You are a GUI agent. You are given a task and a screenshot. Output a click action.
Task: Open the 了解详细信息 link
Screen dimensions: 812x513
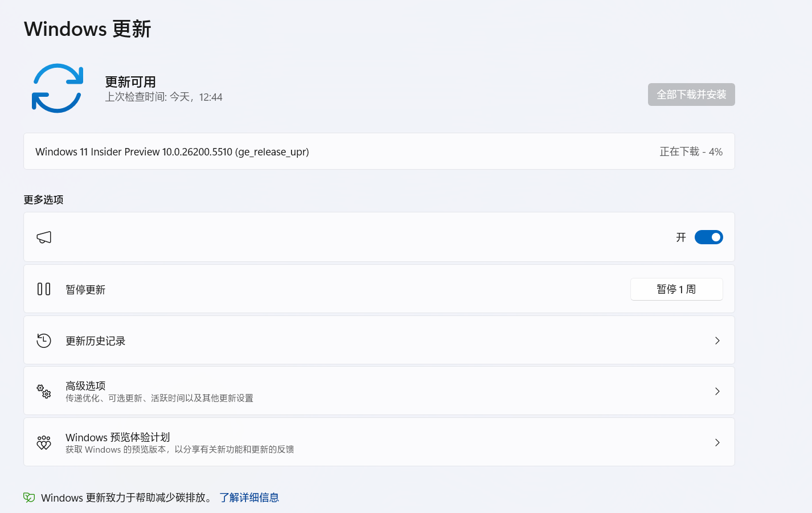pyautogui.click(x=249, y=498)
